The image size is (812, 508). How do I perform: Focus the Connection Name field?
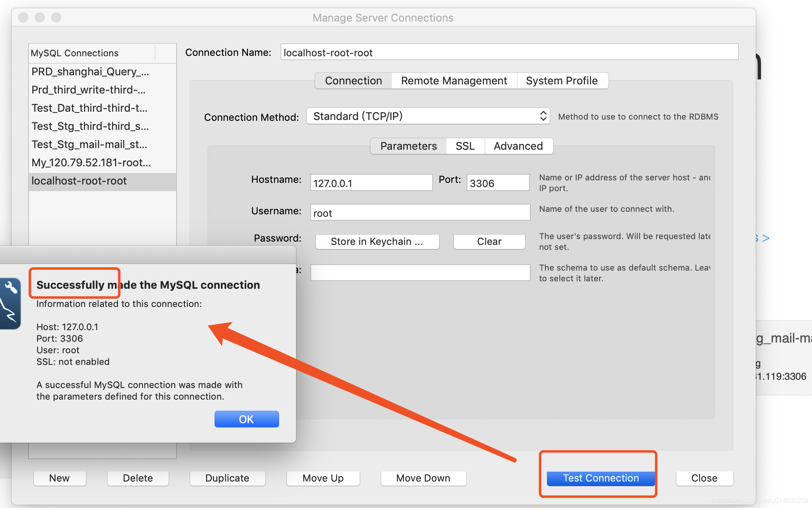pos(509,52)
